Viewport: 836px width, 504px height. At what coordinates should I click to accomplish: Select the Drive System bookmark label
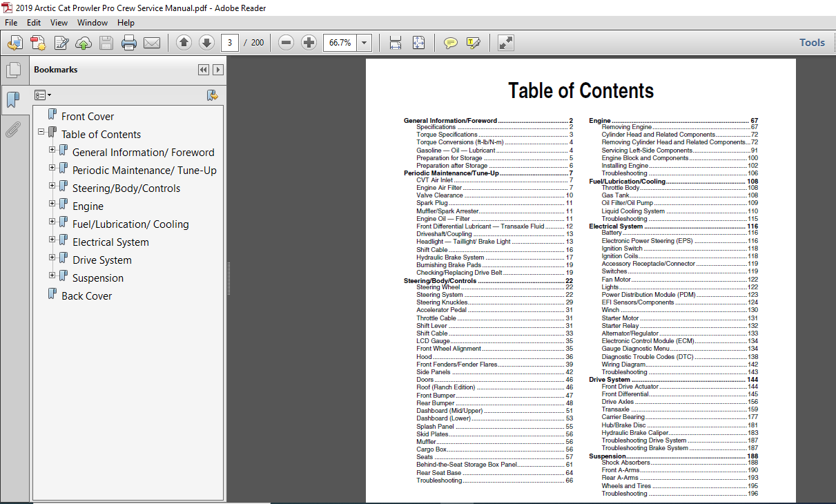[101, 260]
